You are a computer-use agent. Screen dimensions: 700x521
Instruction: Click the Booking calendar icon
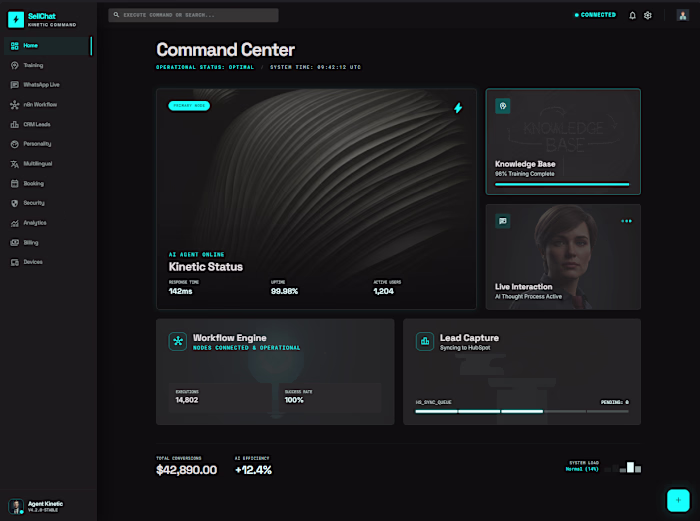(15, 183)
